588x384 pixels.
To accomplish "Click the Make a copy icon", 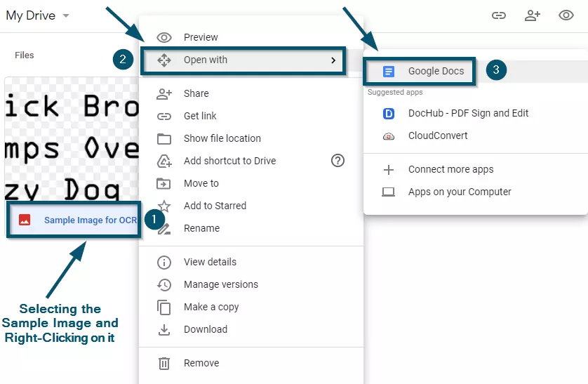I will 164,307.
